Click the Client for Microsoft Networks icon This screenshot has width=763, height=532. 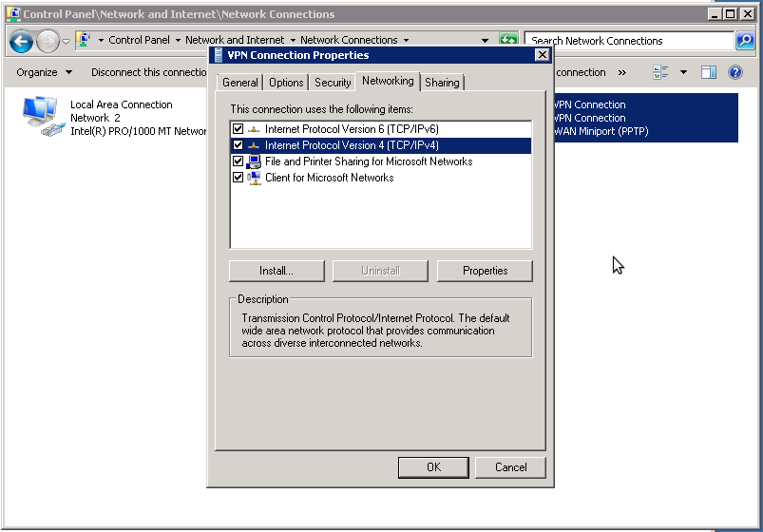point(254,178)
